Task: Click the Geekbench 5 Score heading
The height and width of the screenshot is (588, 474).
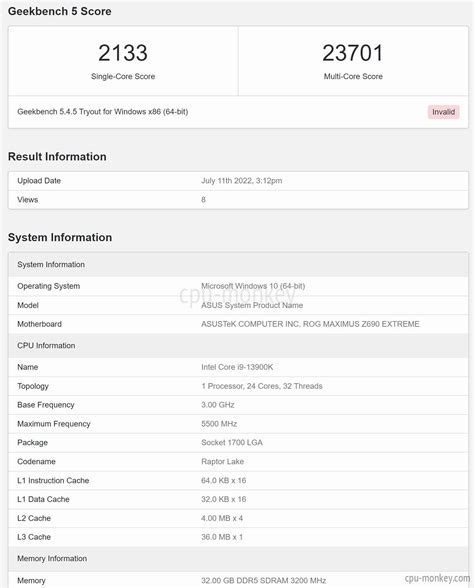Action: coord(60,11)
